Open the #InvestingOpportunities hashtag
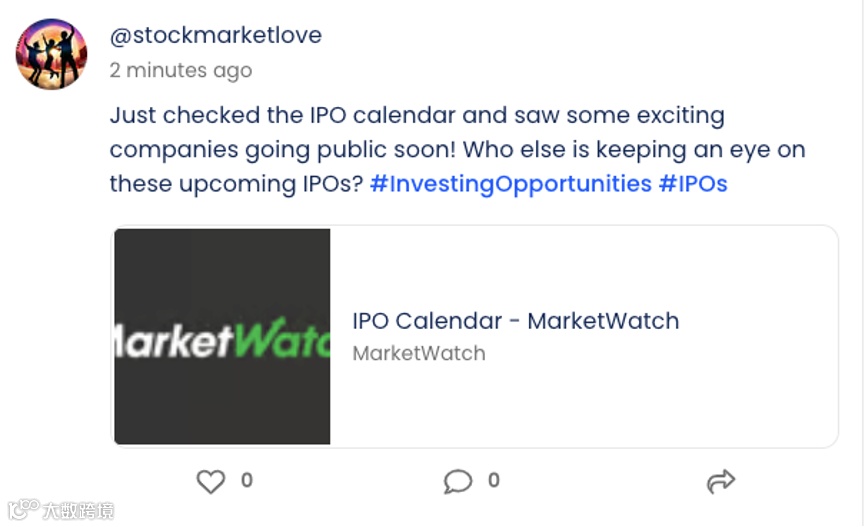Viewport: 866px width, 527px height. click(x=510, y=184)
